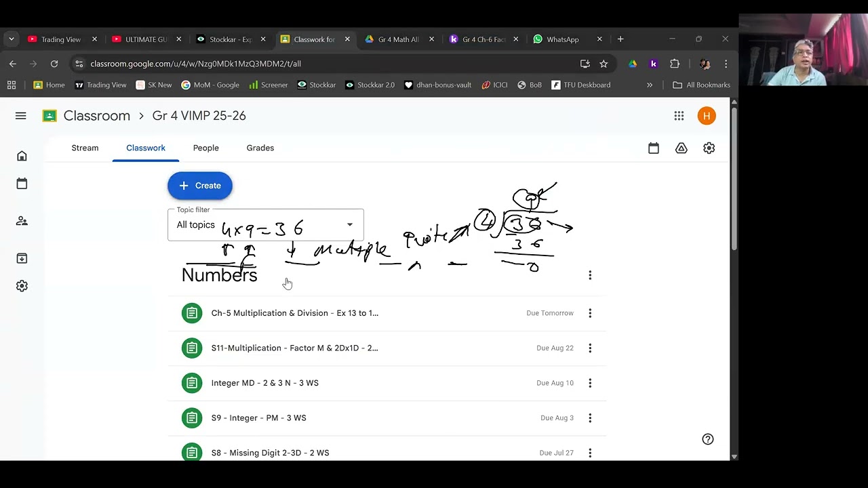The image size is (868, 488).
Task: Switch to the People tab
Action: click(205, 148)
